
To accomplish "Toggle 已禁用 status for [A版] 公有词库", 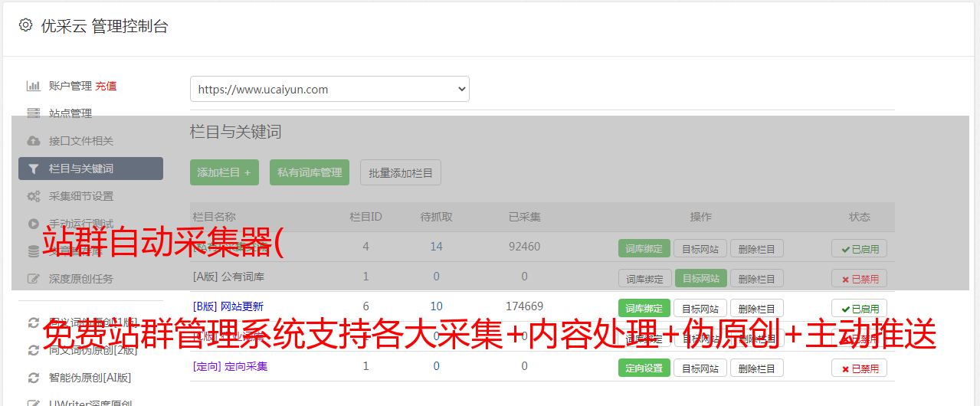I will [859, 278].
